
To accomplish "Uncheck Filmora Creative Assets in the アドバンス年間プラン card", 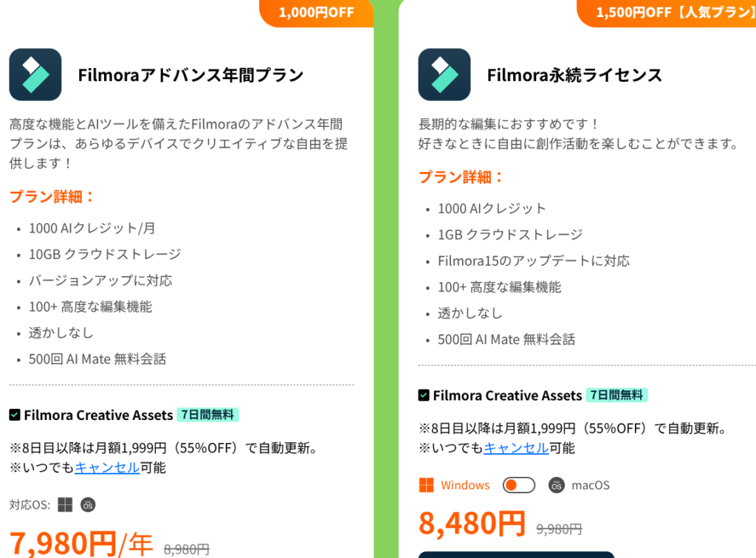I will [x=15, y=415].
